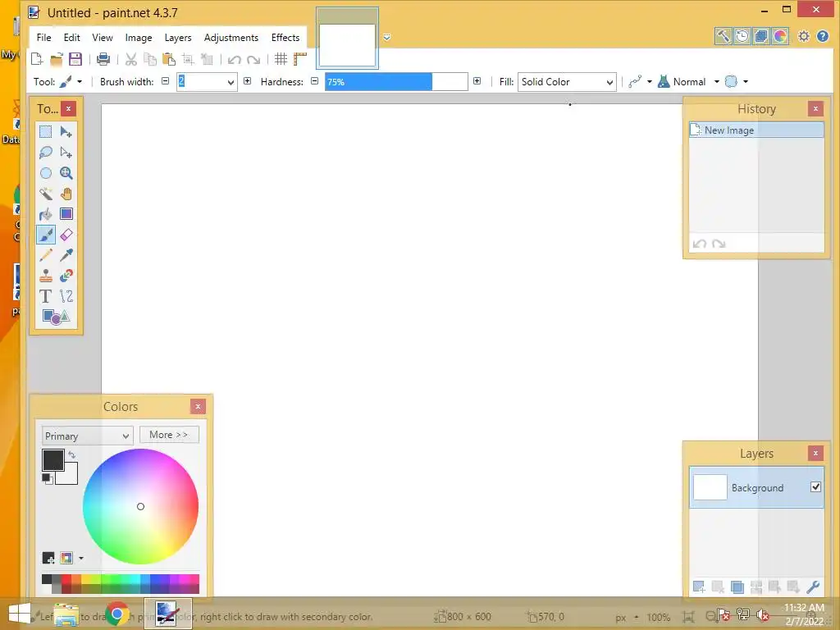Toggle the Colors window button

pos(780,36)
